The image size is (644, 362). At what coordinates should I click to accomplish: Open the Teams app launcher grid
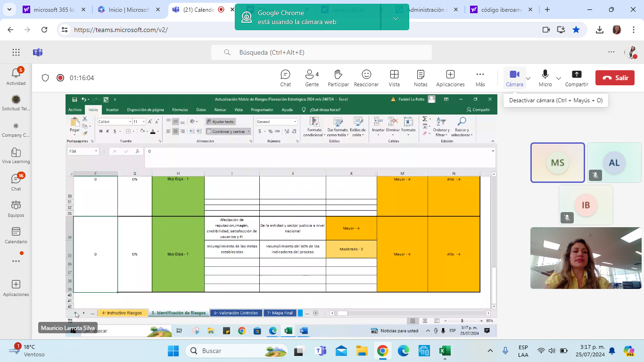(16, 52)
